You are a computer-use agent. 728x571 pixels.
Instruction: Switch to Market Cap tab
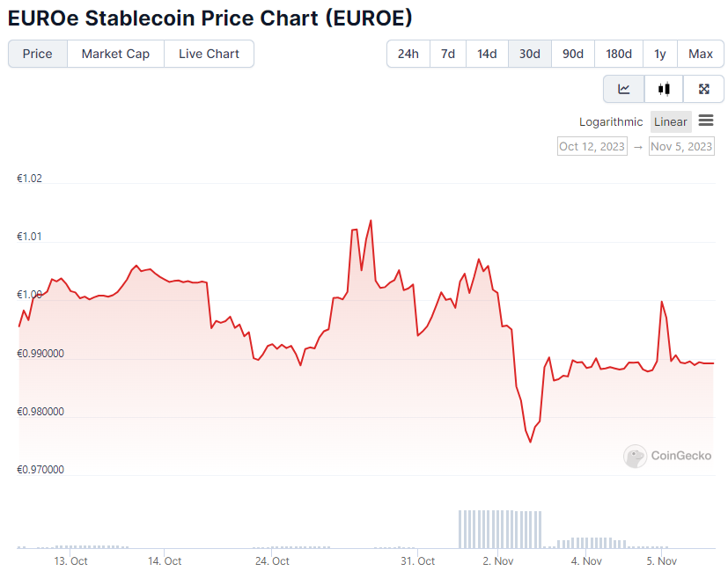click(x=115, y=54)
